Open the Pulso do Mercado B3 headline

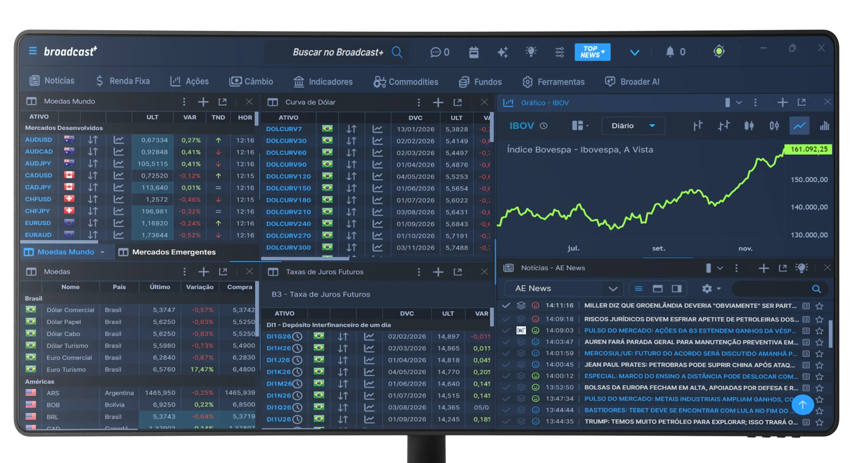coord(690,331)
